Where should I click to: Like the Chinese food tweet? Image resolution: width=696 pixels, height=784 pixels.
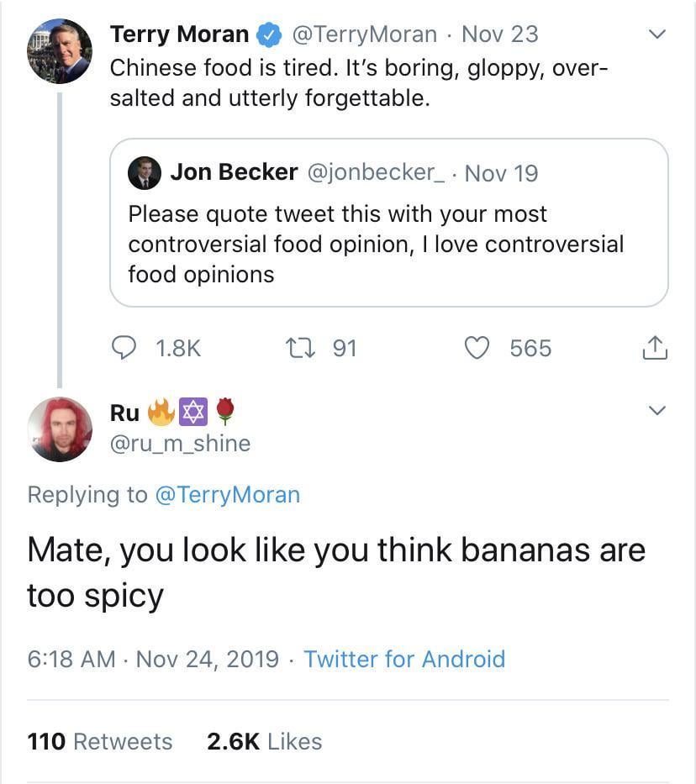[478, 348]
